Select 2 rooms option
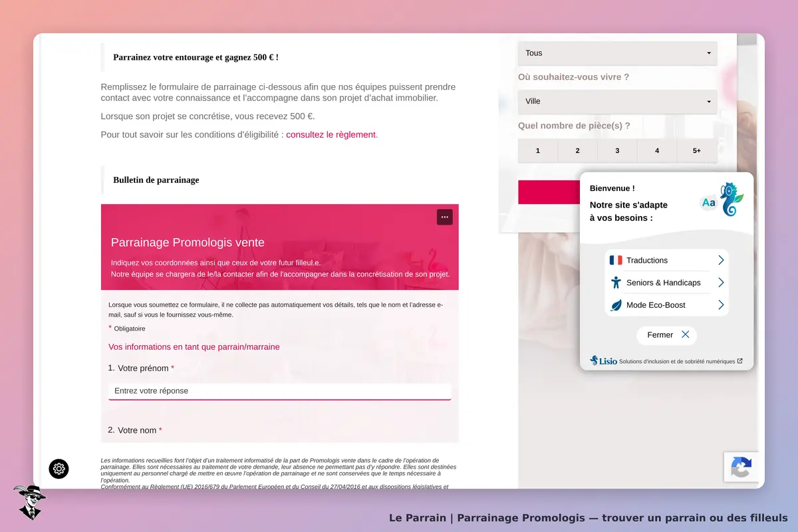Image resolution: width=798 pixels, height=532 pixels. [x=577, y=151]
